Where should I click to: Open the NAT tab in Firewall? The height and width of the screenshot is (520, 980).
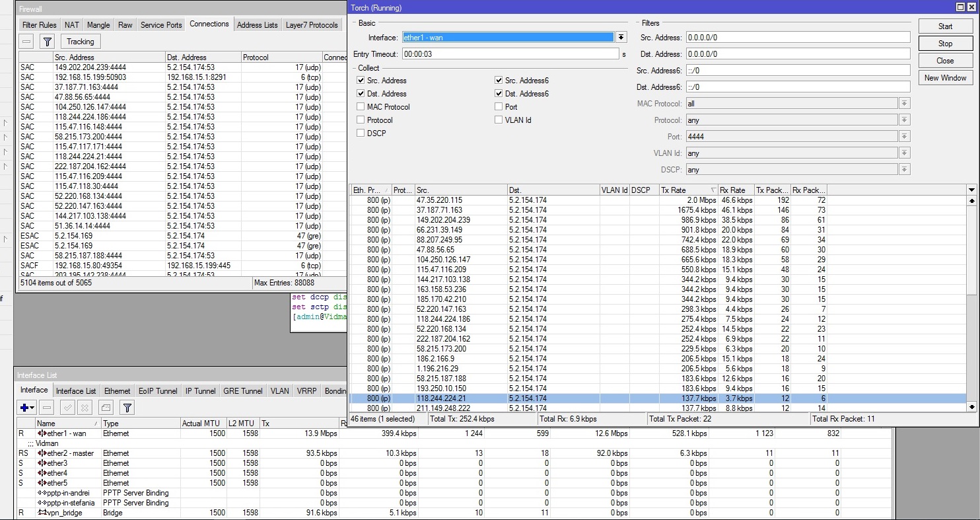(72, 25)
